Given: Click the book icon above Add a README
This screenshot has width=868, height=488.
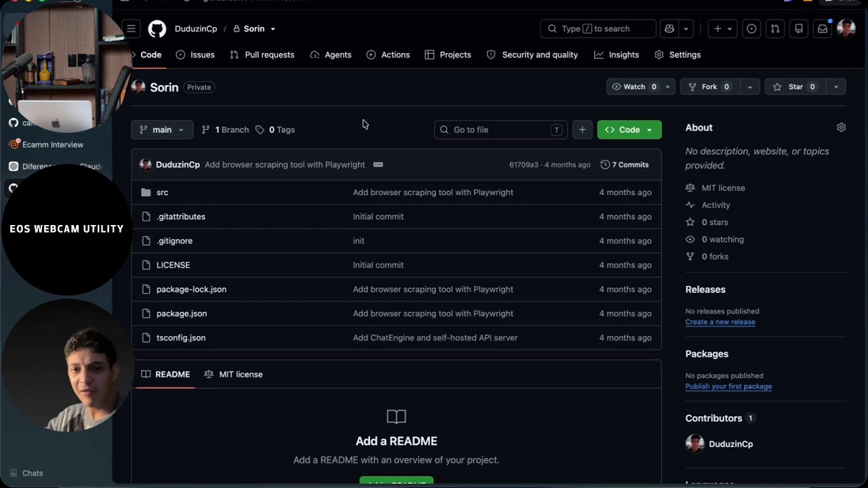Looking at the screenshot, I should coord(396,416).
